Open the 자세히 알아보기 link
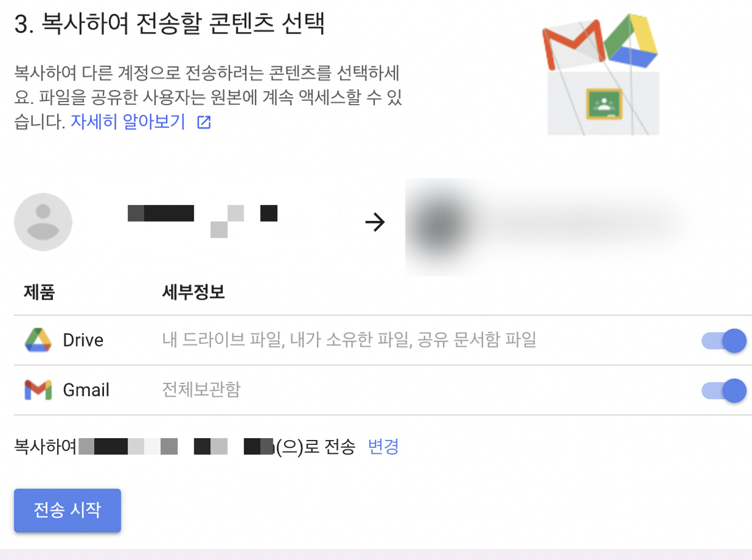 127,122
